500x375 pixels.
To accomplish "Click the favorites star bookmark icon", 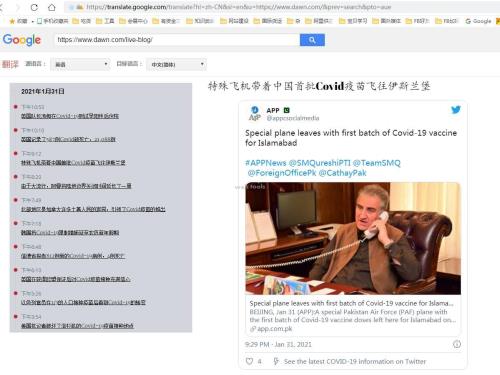I will (12, 21).
